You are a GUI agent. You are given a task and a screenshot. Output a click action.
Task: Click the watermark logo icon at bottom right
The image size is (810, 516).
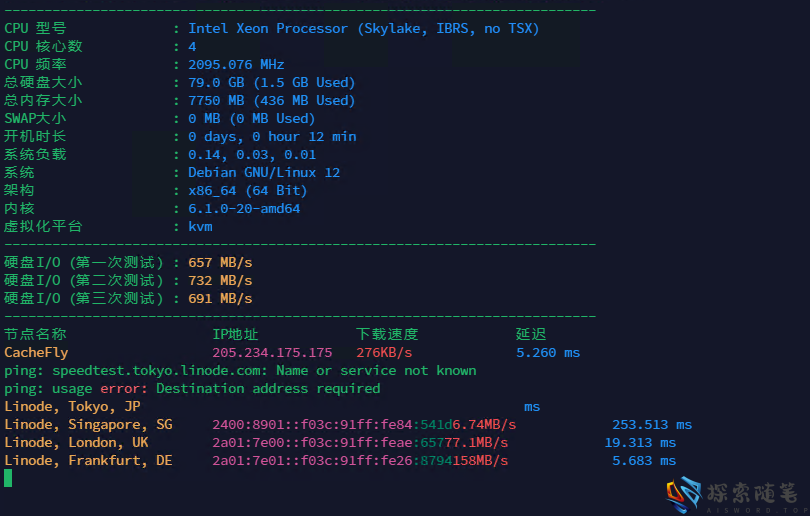pyautogui.click(x=684, y=494)
